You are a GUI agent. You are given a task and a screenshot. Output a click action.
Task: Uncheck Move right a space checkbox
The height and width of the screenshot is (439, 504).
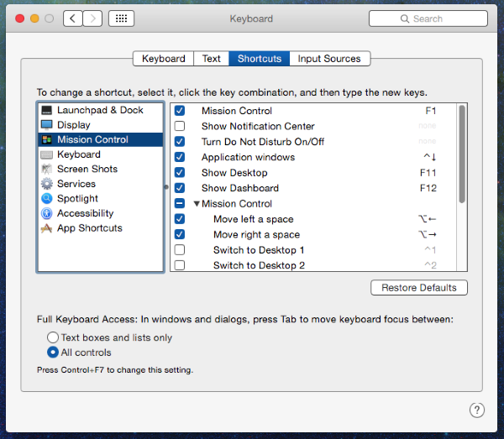180,234
